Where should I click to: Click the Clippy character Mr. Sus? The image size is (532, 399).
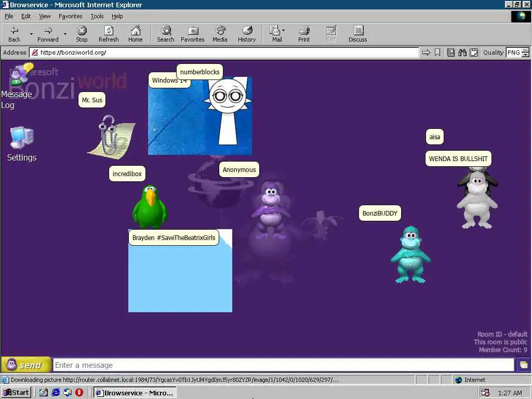(111, 137)
